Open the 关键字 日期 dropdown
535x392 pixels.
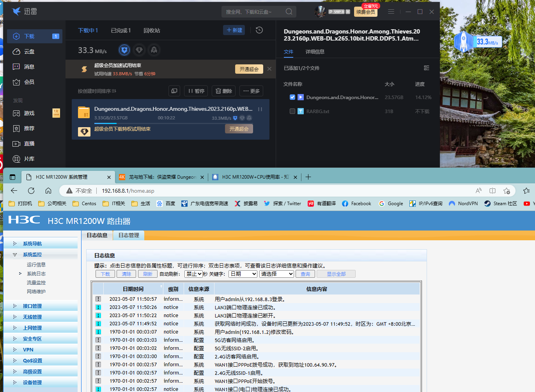point(243,274)
